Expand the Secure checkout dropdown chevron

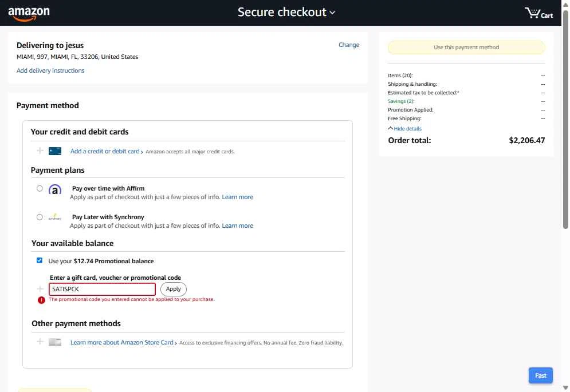coord(332,13)
